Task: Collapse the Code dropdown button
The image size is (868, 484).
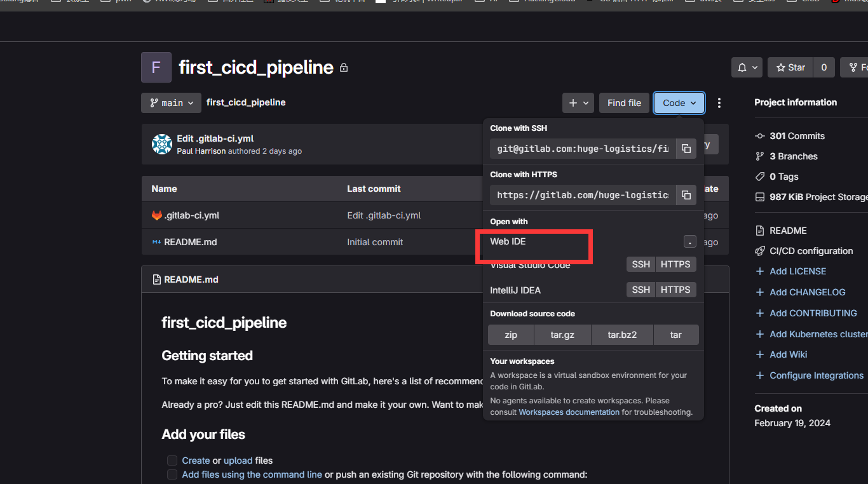Action: pyautogui.click(x=679, y=103)
